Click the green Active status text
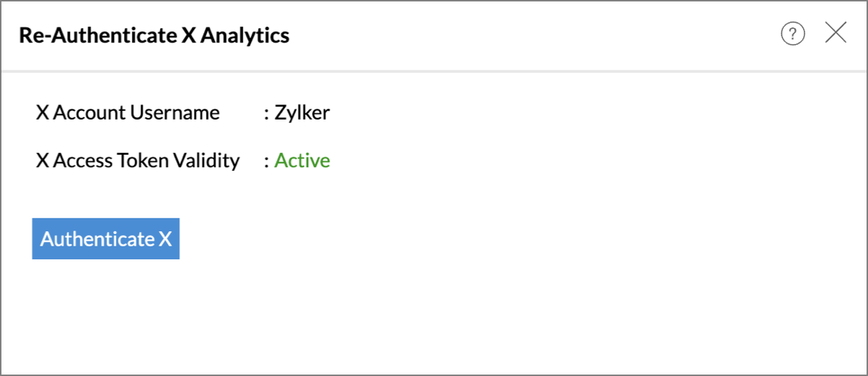The image size is (868, 376). click(302, 160)
